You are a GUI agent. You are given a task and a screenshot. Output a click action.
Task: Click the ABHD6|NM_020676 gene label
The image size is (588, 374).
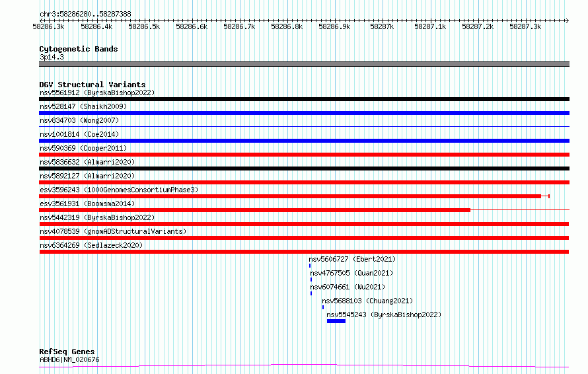69,359
